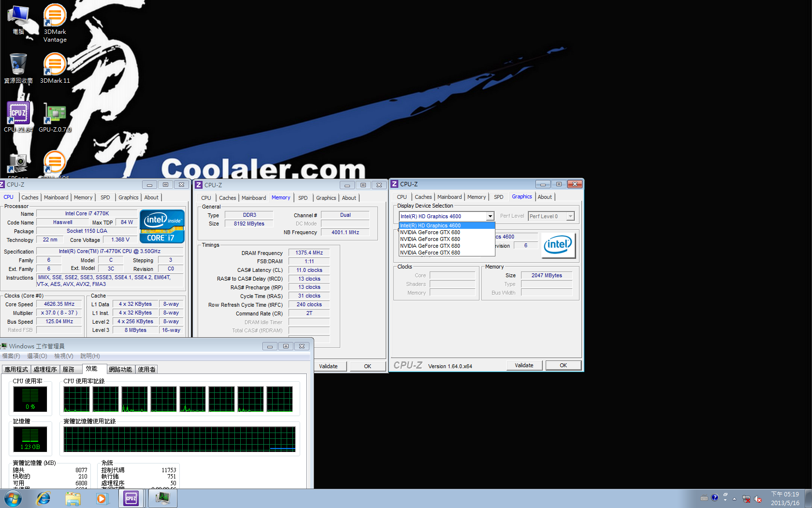Launch the CPU-Z 1.64 desktop icon
Viewport: 812px width, 508px height.
(x=18, y=117)
